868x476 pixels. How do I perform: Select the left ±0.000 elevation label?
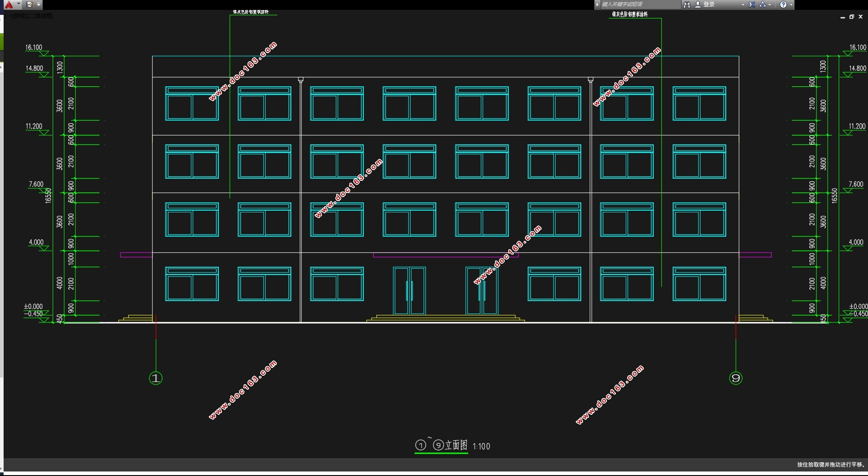click(33, 306)
